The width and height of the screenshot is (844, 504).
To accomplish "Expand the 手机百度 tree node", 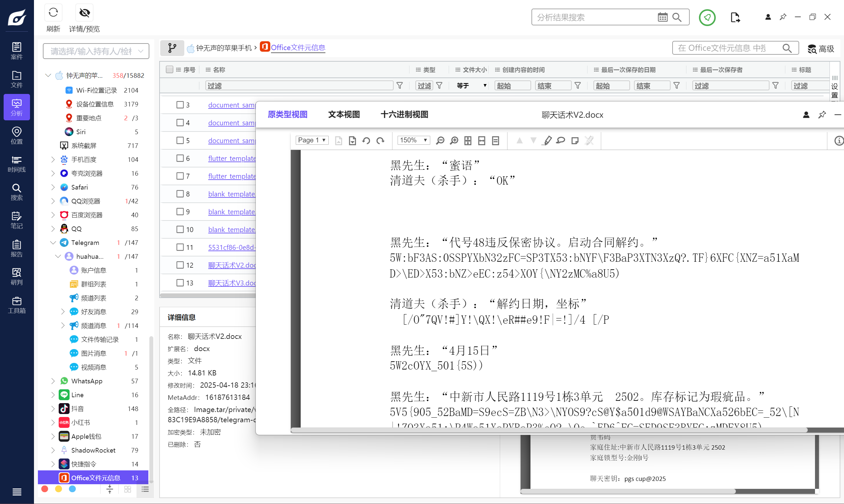I will tap(53, 159).
